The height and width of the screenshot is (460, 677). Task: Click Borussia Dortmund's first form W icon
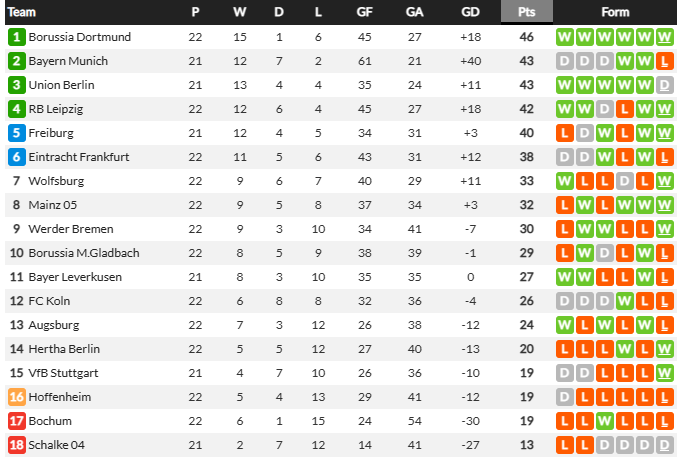click(565, 37)
